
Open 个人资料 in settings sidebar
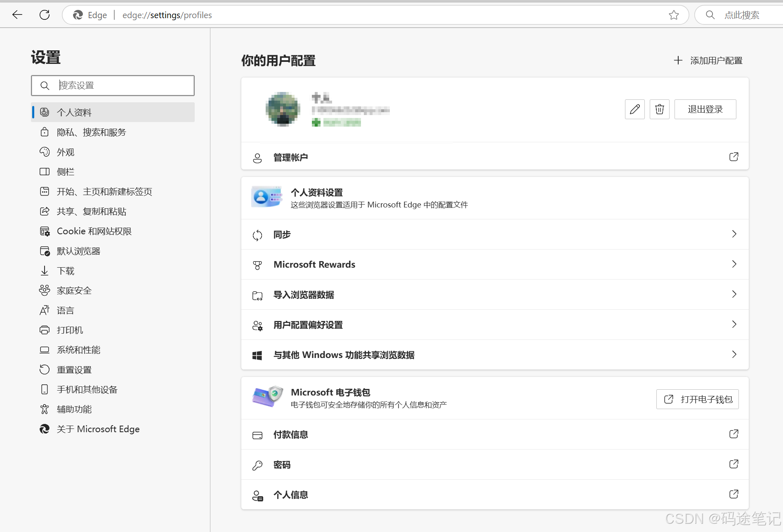(113, 112)
